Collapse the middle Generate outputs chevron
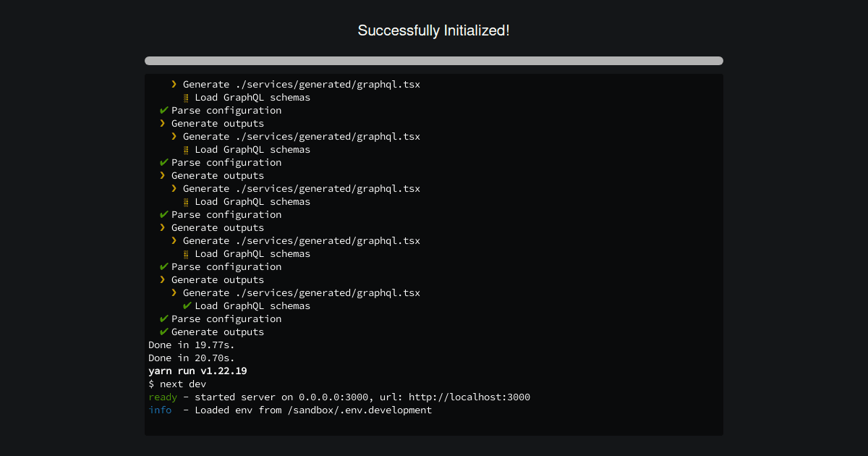This screenshot has width=868, height=456. pyautogui.click(x=162, y=227)
